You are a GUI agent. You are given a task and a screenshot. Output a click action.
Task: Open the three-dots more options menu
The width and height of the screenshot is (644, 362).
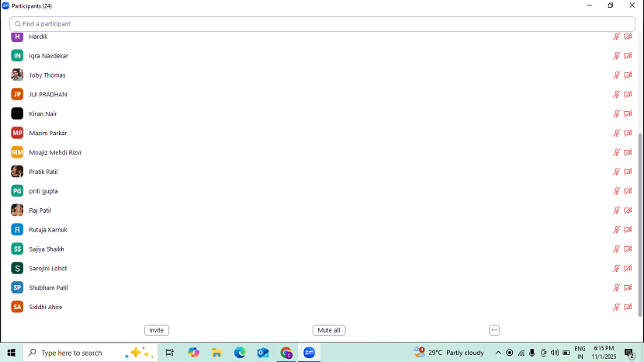pos(493,330)
